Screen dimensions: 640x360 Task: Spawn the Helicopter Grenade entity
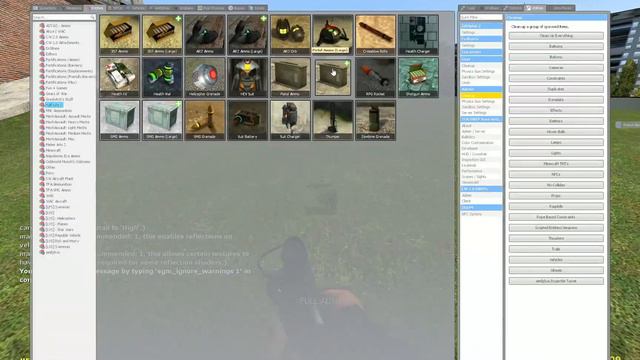coord(204,78)
